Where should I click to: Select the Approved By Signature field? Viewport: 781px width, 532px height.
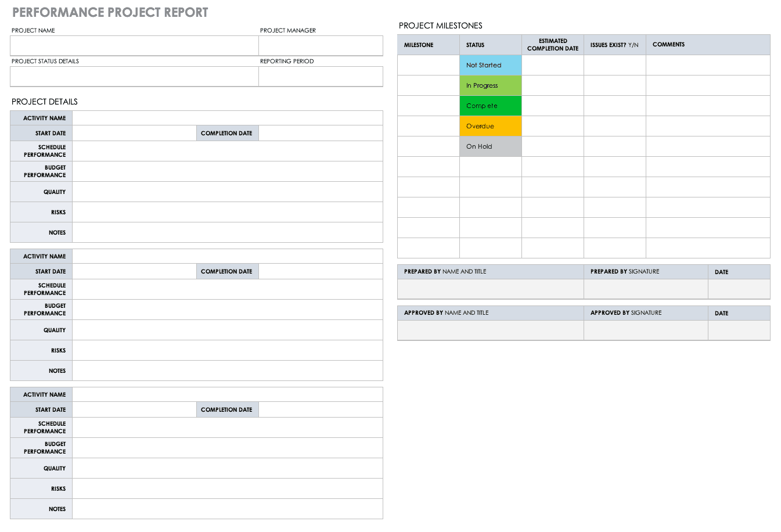coord(645,330)
